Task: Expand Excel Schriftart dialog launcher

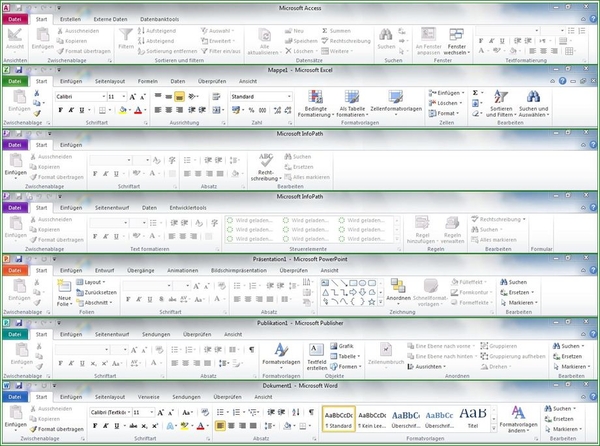Action: [x=146, y=123]
